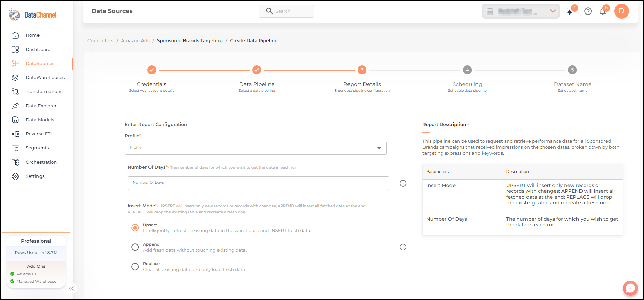644x300 pixels.
Task: Click step 3 Report Details circle
Action: pos(362,70)
